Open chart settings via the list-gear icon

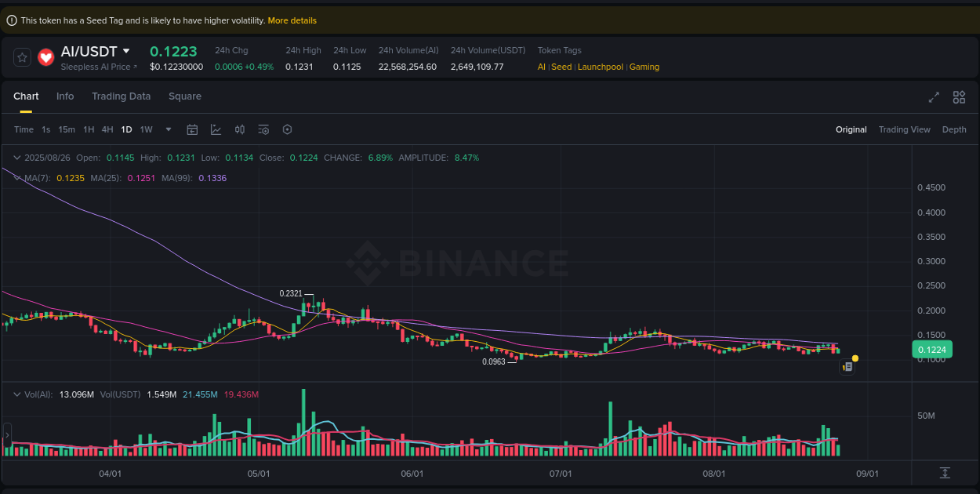tap(263, 129)
